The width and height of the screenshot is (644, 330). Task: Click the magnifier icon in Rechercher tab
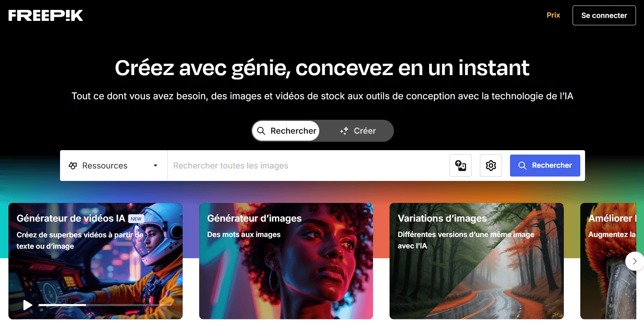[261, 131]
